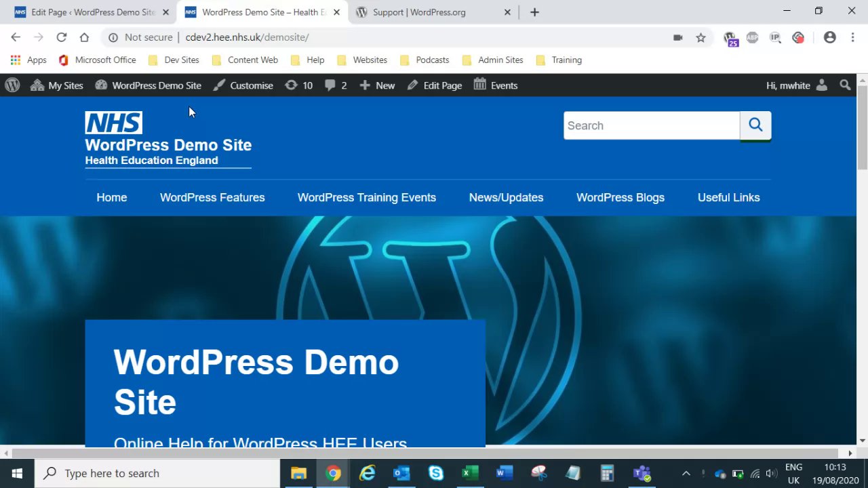Open the Help bookmark folder
Screen dimensions: 868x488
307,60
